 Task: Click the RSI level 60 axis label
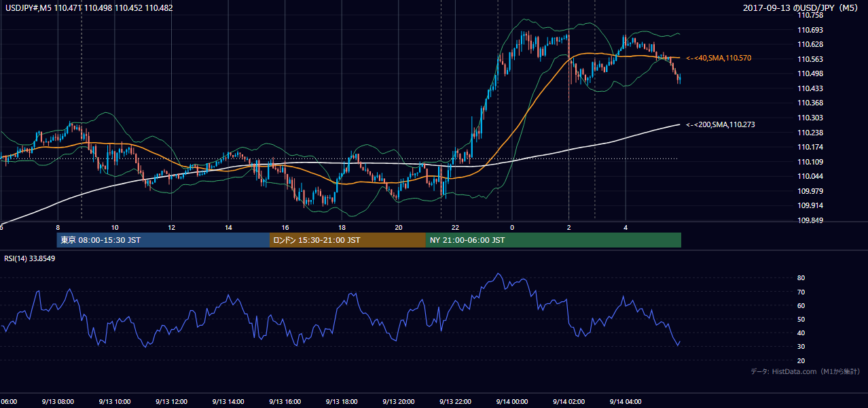coord(801,305)
